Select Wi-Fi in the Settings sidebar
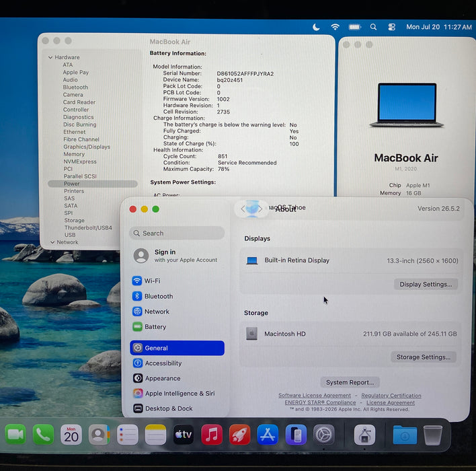The width and height of the screenshot is (476, 471). tap(177, 281)
